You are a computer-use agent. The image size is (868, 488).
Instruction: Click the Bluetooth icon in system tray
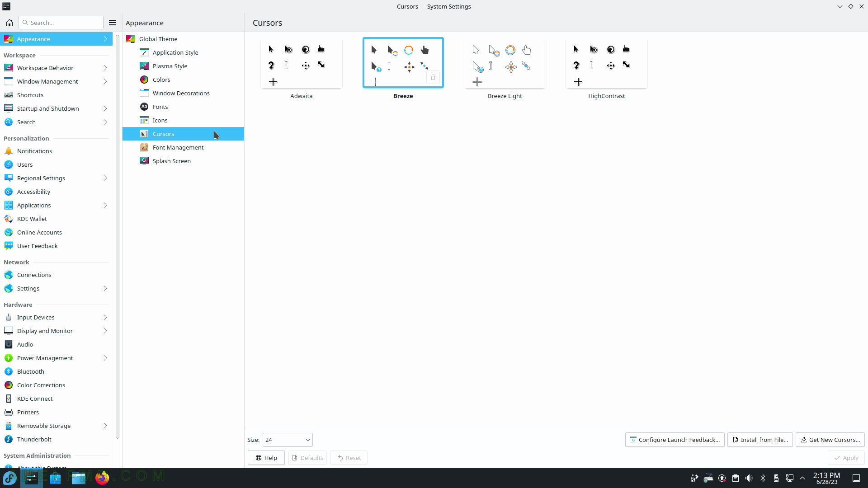tap(763, 478)
